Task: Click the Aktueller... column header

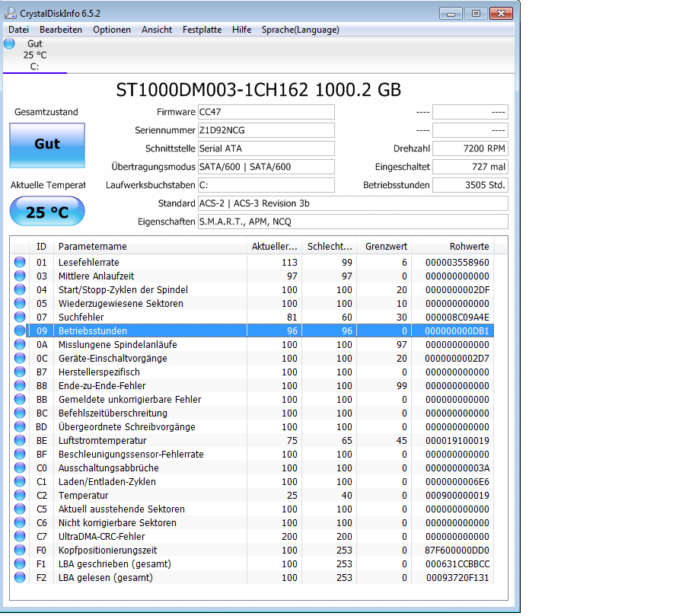Action: point(274,247)
